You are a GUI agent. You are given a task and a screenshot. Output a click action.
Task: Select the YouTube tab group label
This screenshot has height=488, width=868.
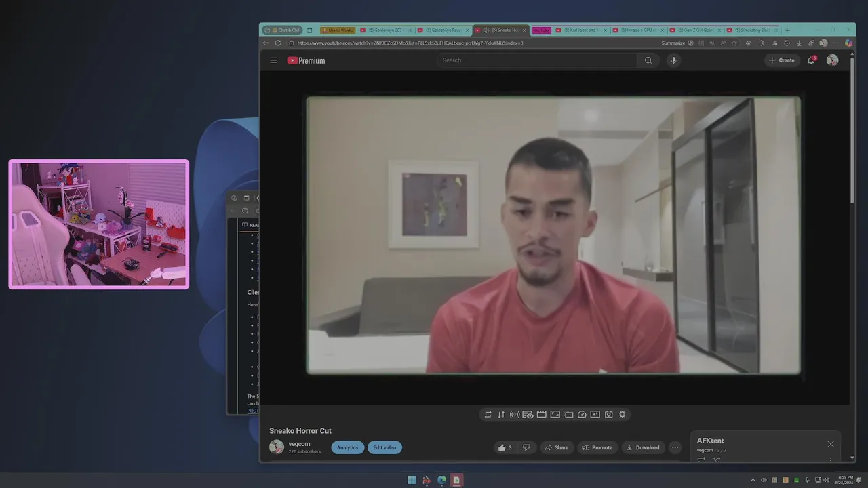541,30
